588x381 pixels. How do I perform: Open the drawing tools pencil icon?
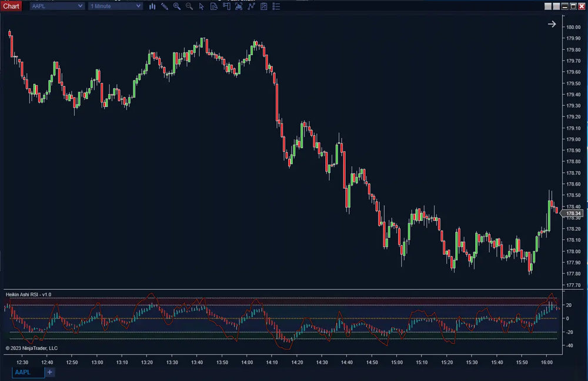click(x=164, y=6)
